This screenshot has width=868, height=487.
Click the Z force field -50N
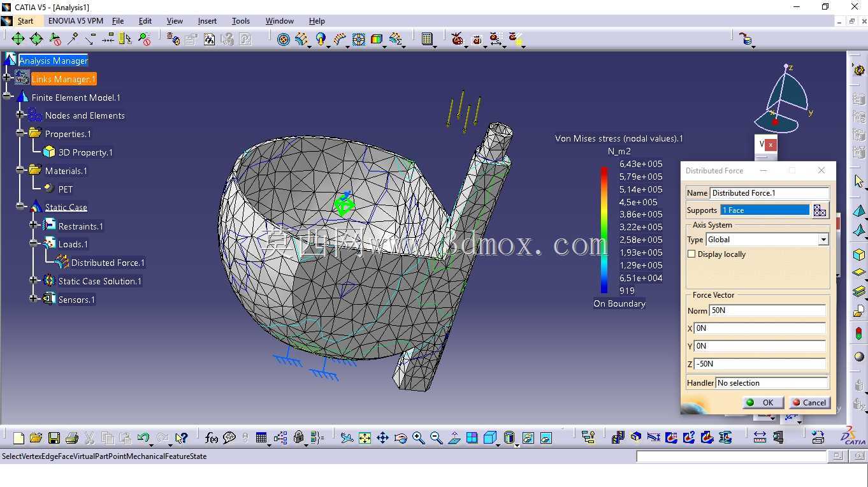click(x=760, y=364)
